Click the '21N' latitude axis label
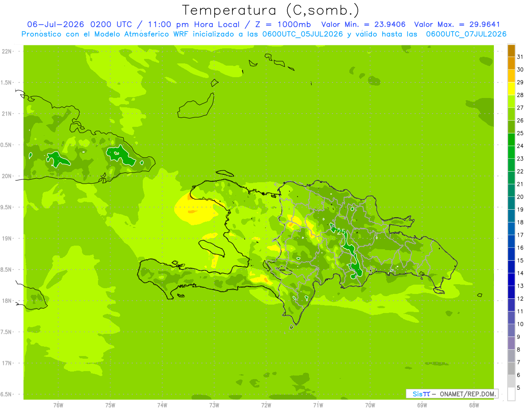Image resolution: width=532 pixels, height=411 pixels. 7,114
